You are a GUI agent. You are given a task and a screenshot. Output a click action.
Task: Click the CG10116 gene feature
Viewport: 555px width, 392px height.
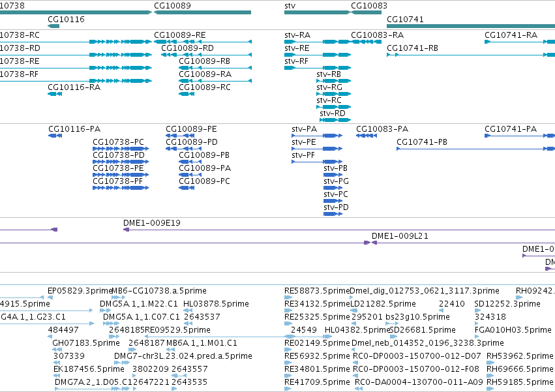(53, 26)
